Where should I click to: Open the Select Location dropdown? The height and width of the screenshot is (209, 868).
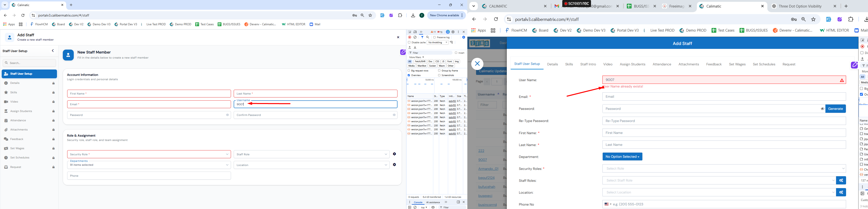pos(719,192)
